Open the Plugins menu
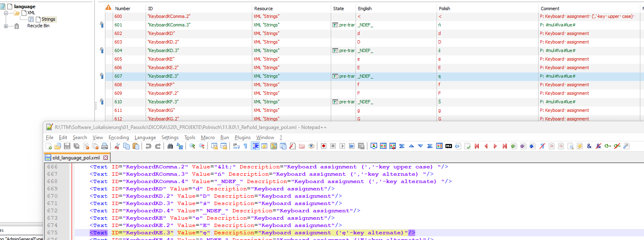Viewport: 644px width, 240px height. (x=242, y=137)
